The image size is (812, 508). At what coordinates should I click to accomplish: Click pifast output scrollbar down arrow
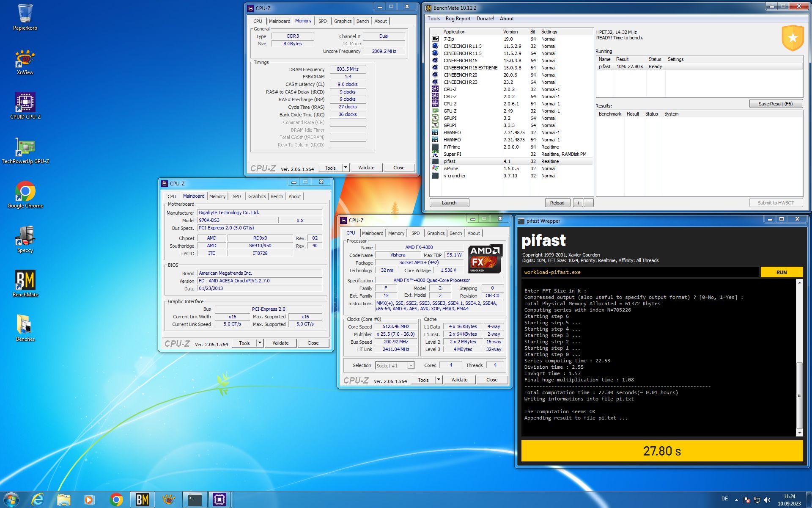coord(799,433)
